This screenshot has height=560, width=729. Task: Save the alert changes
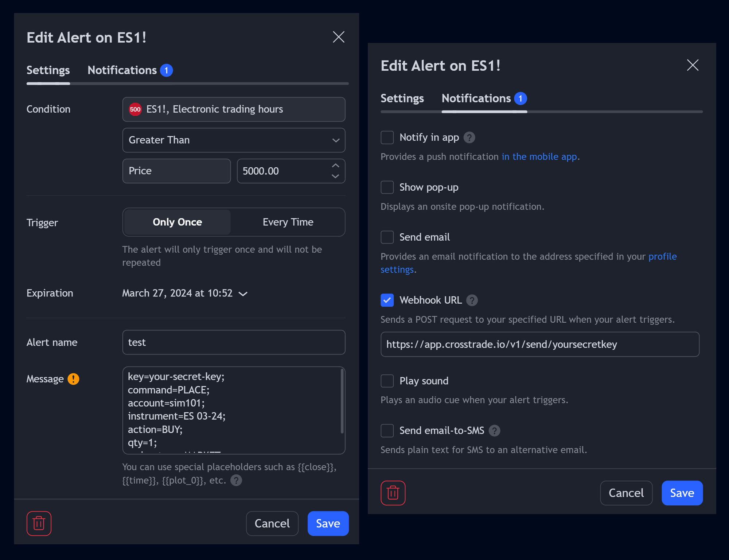point(328,523)
